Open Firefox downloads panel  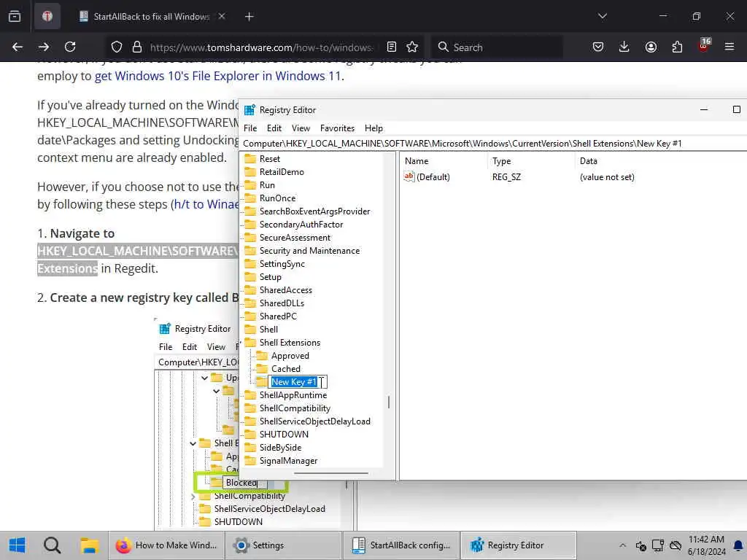(624, 47)
